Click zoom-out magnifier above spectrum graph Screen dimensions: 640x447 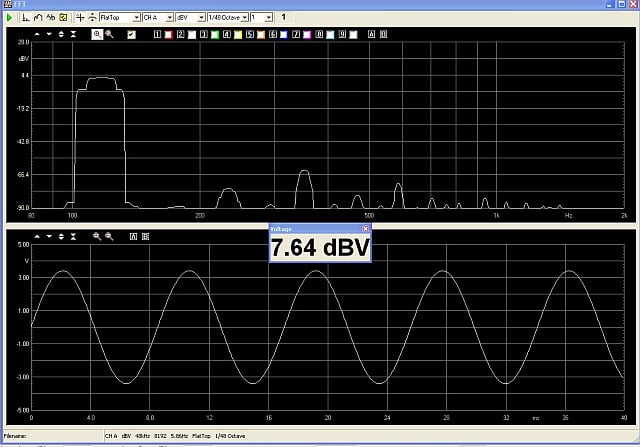pyautogui.click(x=109, y=34)
